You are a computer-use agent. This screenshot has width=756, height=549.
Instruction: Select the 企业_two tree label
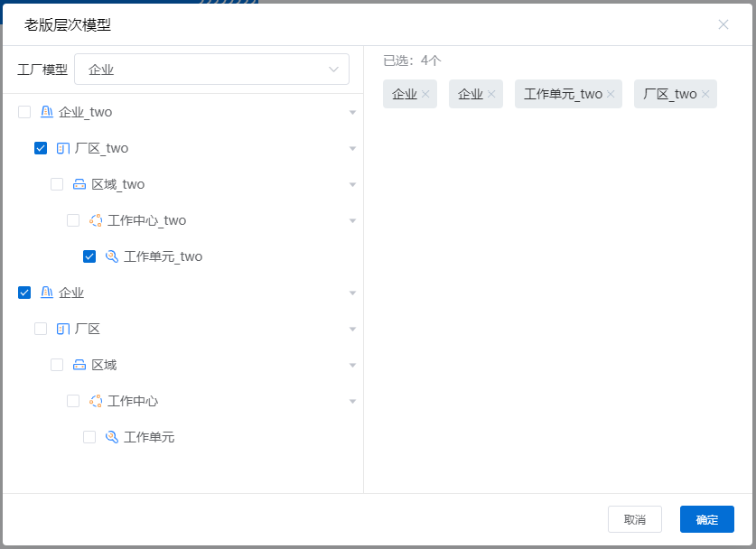click(x=85, y=112)
